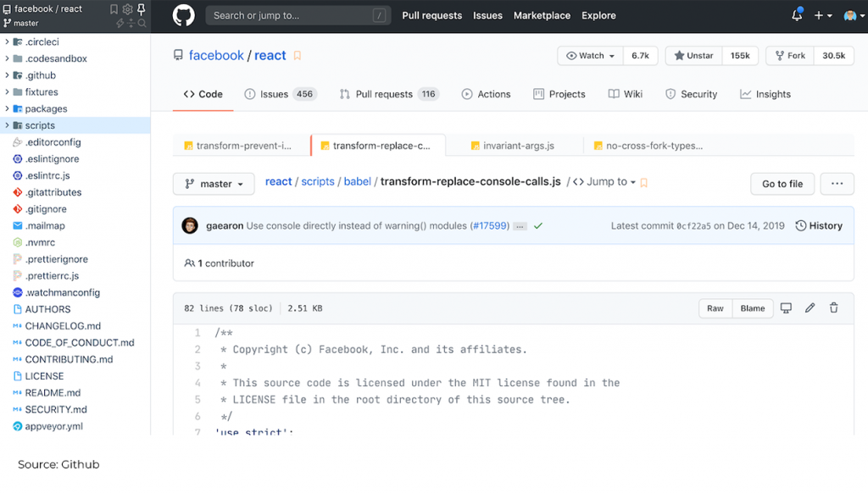This screenshot has width=868, height=493.
Task: Open the settings gear in the sidebar header
Action: pos(127,8)
